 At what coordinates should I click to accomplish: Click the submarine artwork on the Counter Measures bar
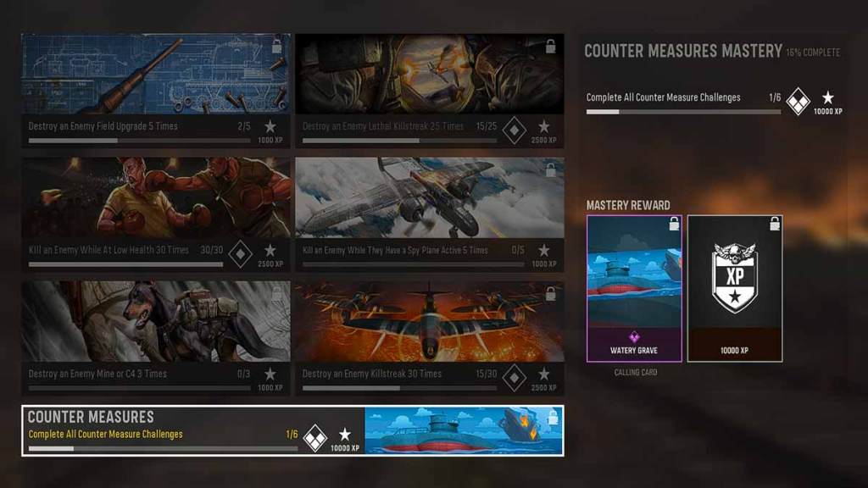432,434
